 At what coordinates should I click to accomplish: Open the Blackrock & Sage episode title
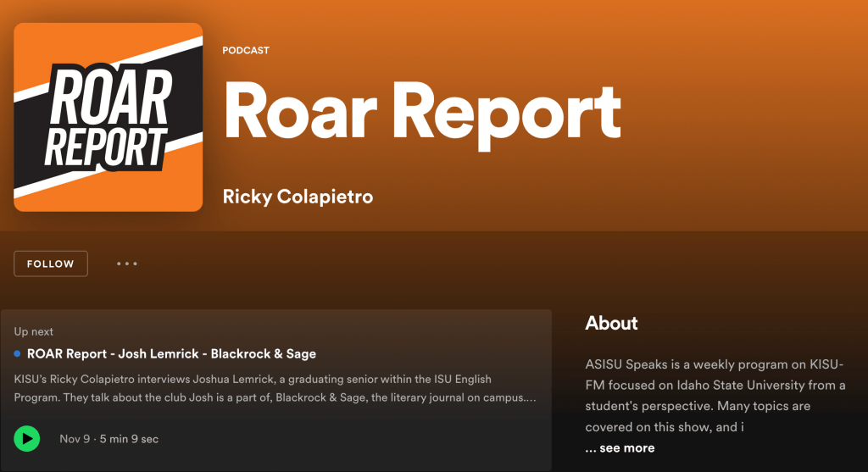(x=171, y=353)
